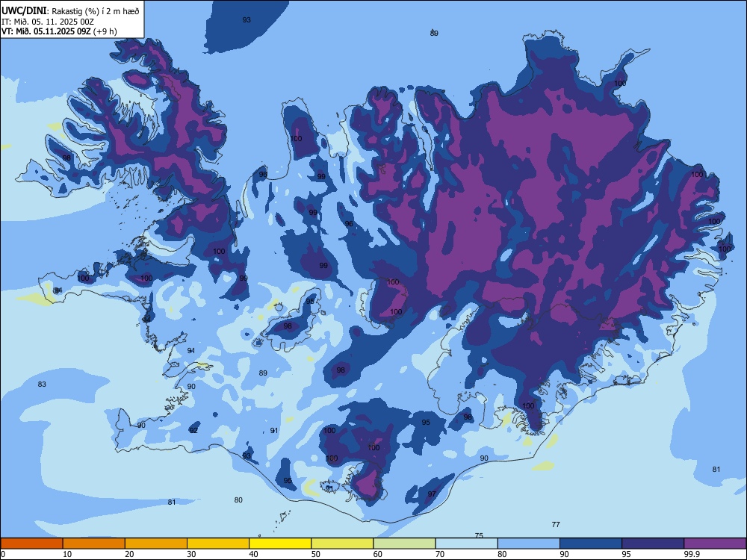Click the 90–95 medium blue legend swatch
The image size is (747, 560).
pos(591,544)
